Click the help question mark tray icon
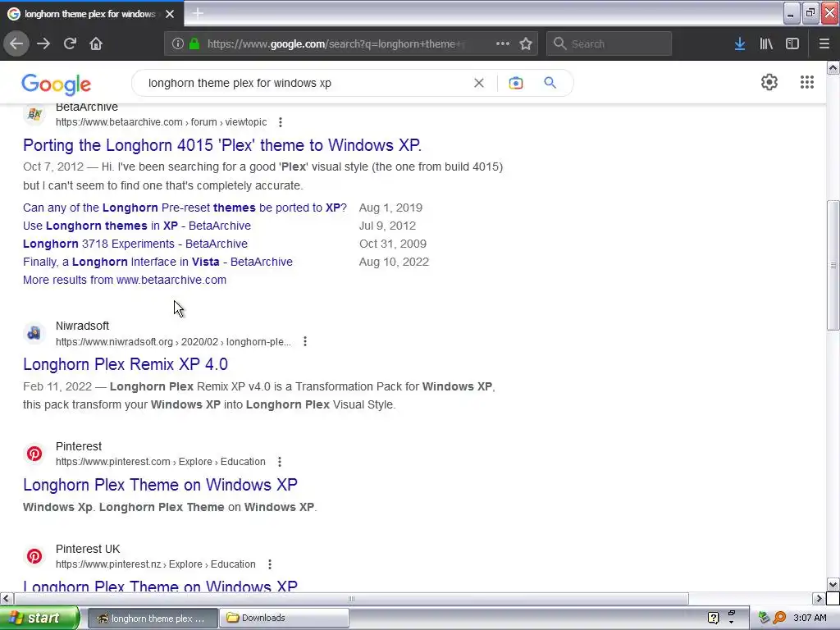This screenshot has width=840, height=630. tap(713, 618)
